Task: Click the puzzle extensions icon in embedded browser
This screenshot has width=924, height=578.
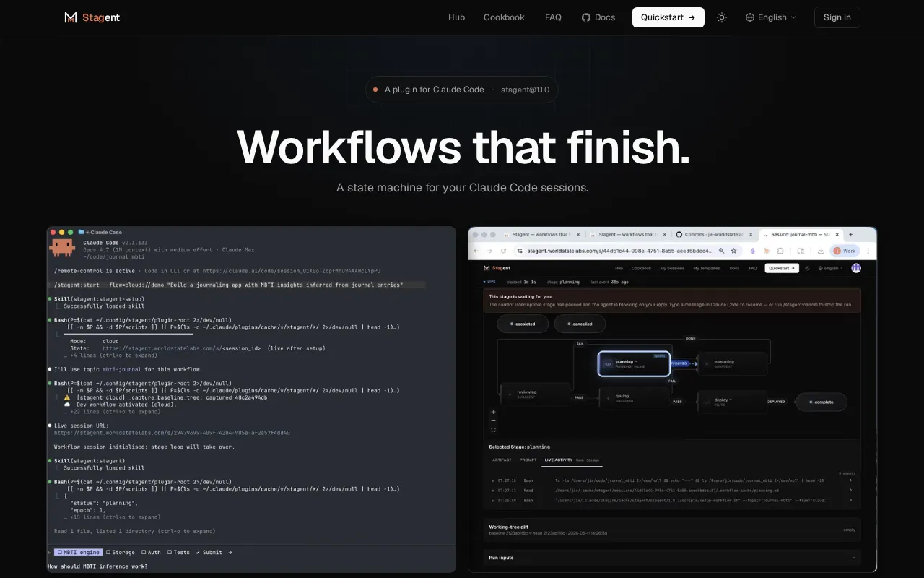Action: [x=780, y=251]
